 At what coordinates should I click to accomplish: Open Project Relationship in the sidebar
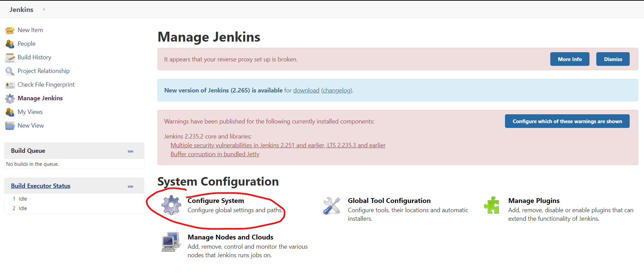point(44,71)
